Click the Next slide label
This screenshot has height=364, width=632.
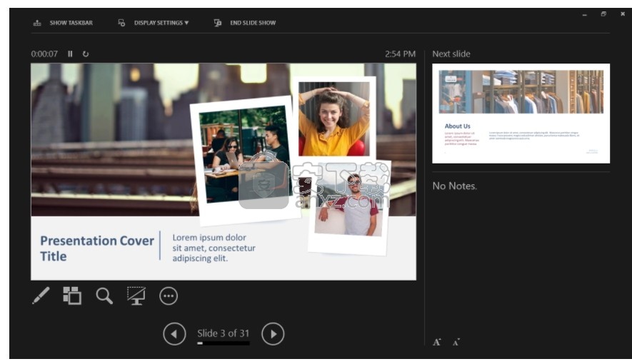[451, 54]
